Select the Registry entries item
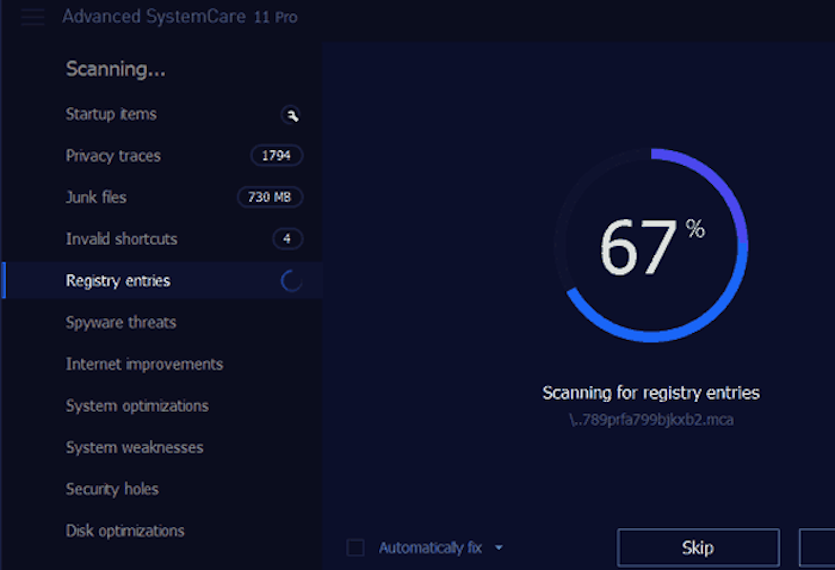Image resolution: width=835 pixels, height=570 pixels. 162,280
